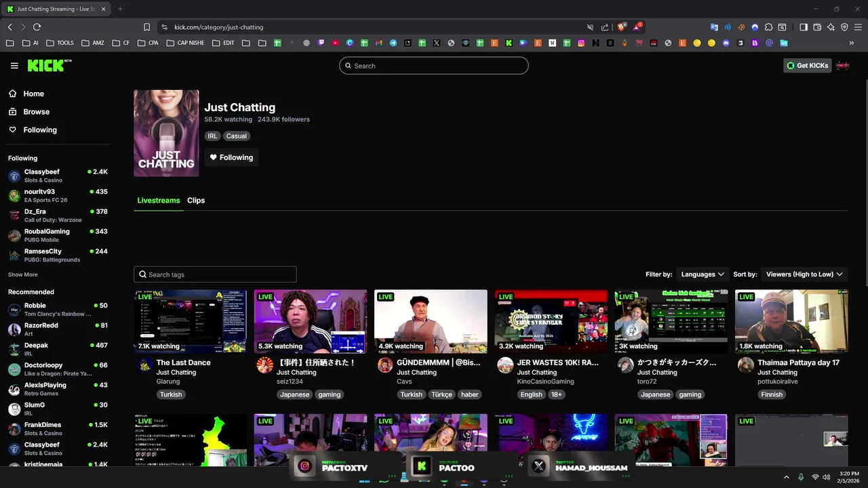This screenshot has width=868, height=488.
Task: Open nouritv93 channel in sidebar
Action: 58,195
